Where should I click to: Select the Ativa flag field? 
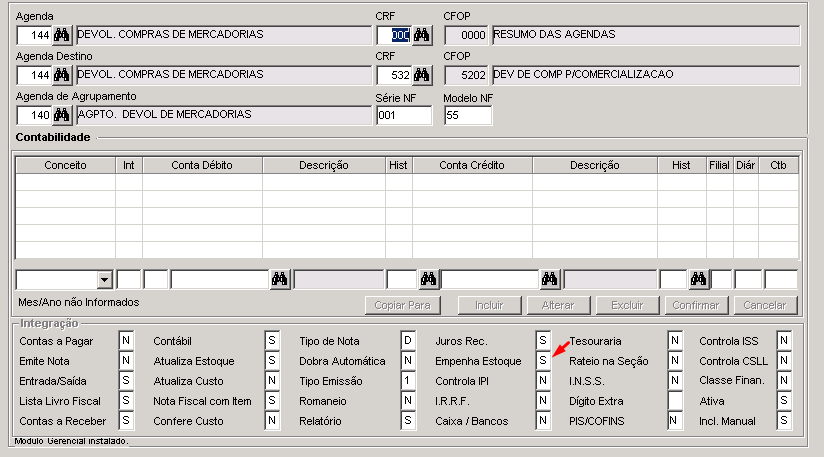(x=784, y=400)
